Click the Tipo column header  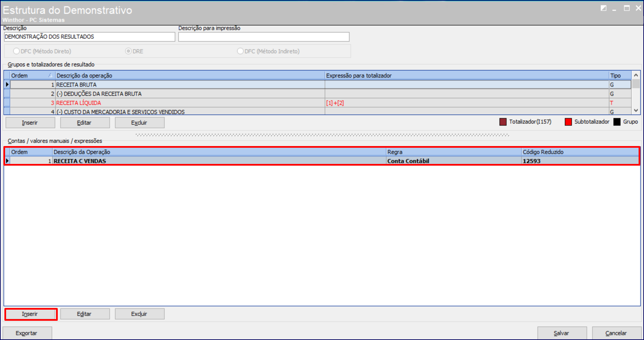pyautogui.click(x=620, y=76)
